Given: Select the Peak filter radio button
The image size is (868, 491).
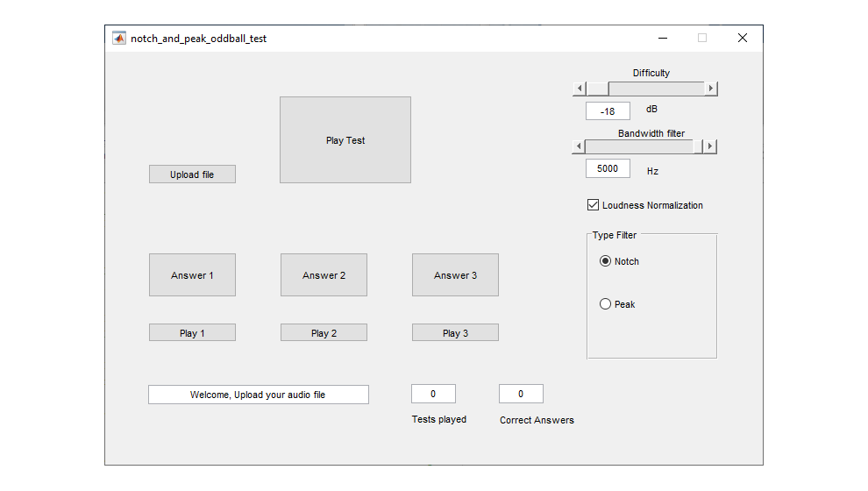Looking at the screenshot, I should (x=605, y=304).
